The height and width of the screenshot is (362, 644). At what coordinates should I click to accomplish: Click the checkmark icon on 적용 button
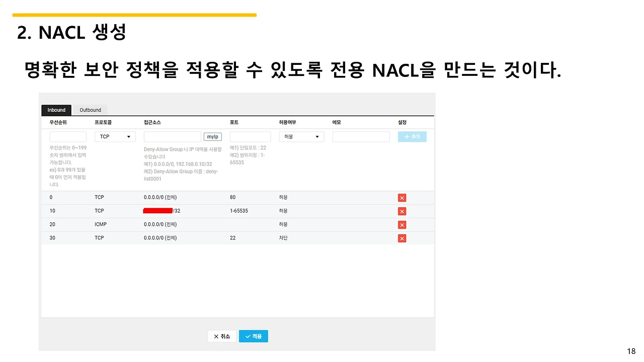(x=248, y=336)
